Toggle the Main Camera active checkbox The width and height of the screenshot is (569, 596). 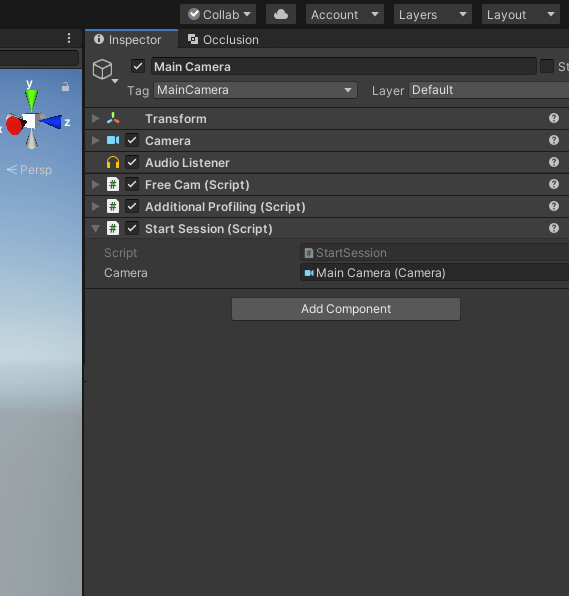click(138, 67)
